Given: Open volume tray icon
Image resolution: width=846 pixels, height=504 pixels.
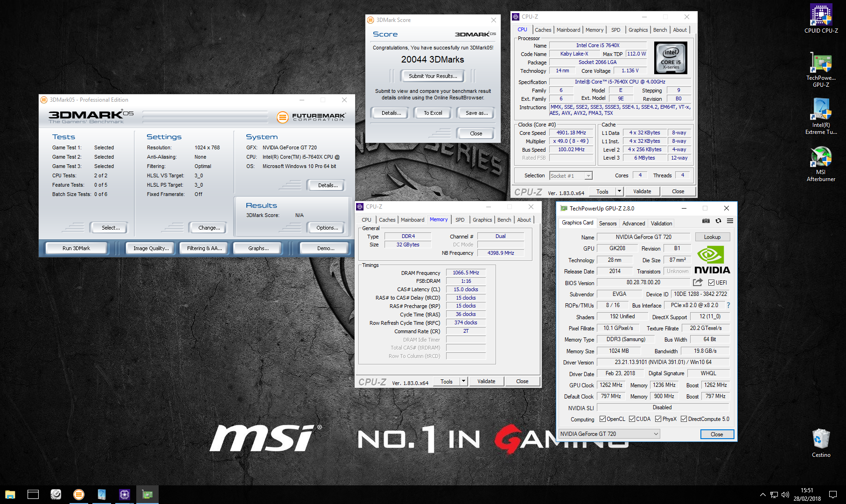Looking at the screenshot, I should (785, 495).
